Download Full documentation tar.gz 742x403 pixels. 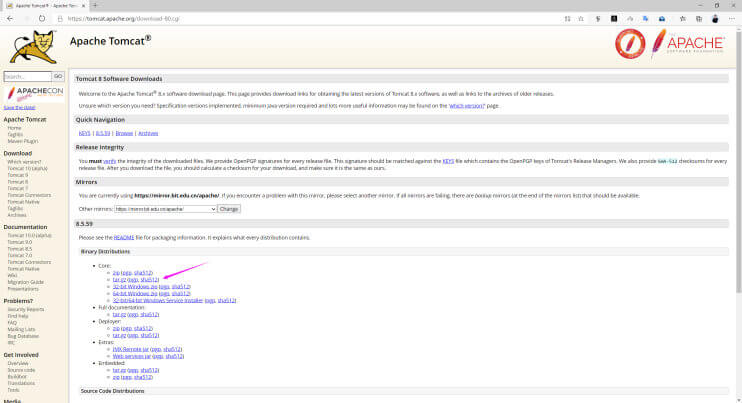coord(119,315)
